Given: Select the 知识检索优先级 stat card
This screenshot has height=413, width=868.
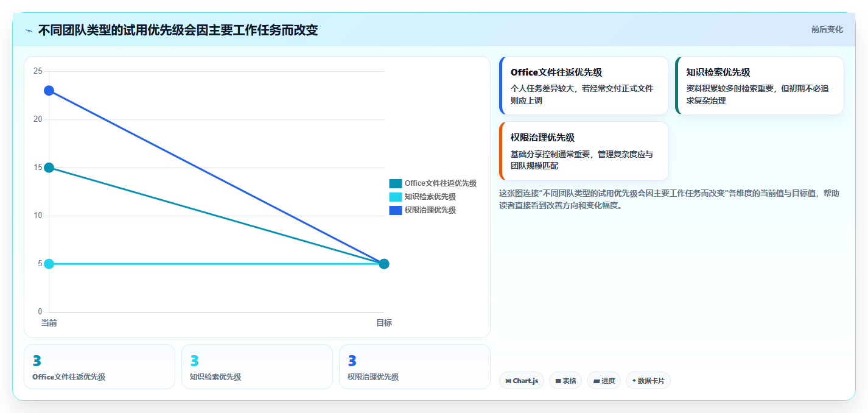Looking at the screenshot, I should tap(257, 367).
